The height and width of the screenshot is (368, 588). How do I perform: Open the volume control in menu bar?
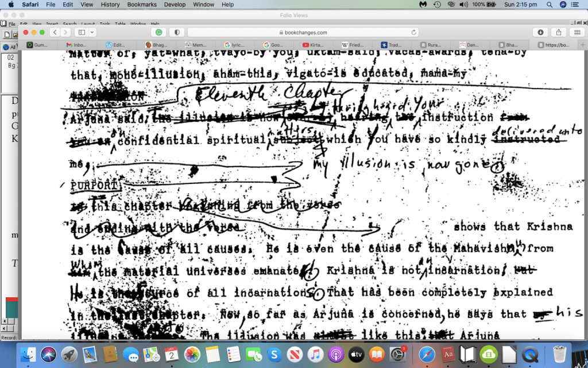click(463, 5)
